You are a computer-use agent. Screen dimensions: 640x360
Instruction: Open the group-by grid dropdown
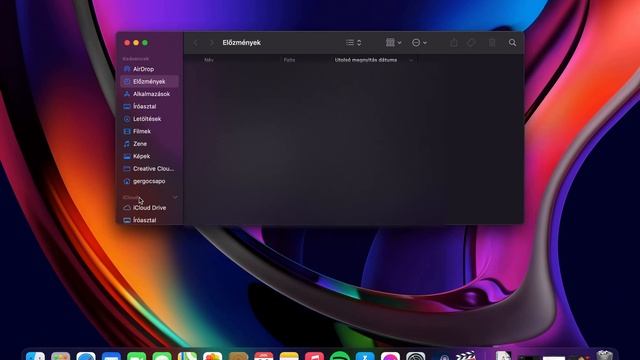[393, 42]
